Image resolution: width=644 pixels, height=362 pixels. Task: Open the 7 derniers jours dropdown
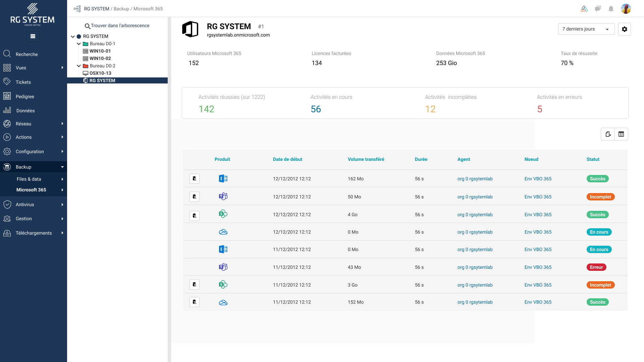tap(586, 29)
